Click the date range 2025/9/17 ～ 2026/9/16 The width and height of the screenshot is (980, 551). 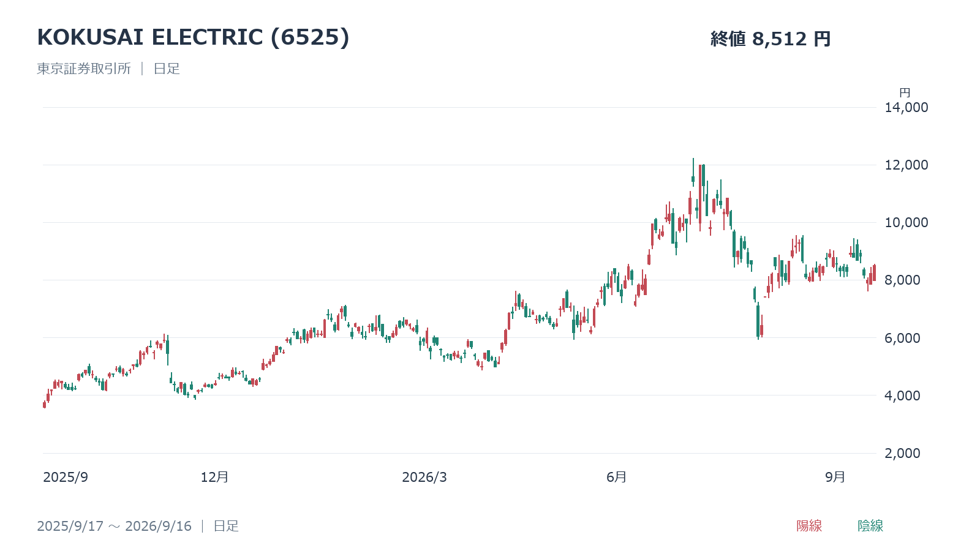coord(114,526)
